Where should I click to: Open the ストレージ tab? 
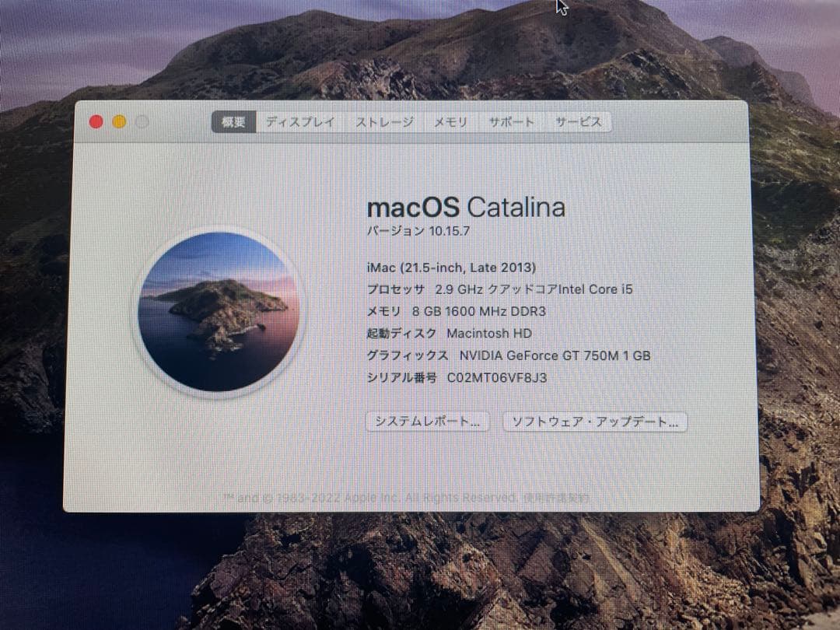click(x=383, y=122)
